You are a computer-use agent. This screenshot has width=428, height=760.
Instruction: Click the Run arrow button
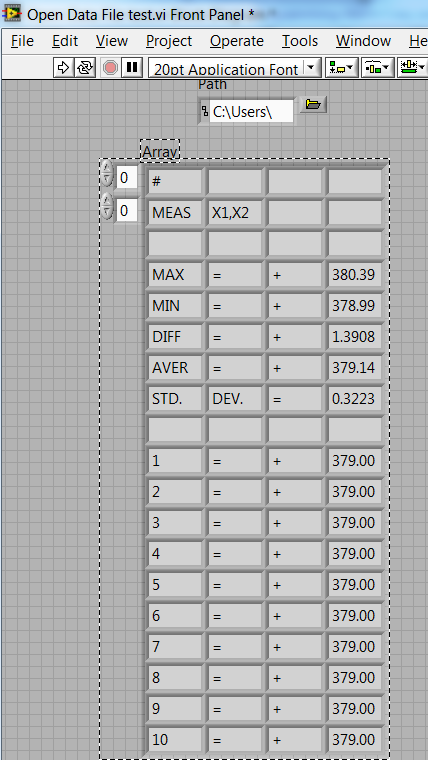coord(63,67)
